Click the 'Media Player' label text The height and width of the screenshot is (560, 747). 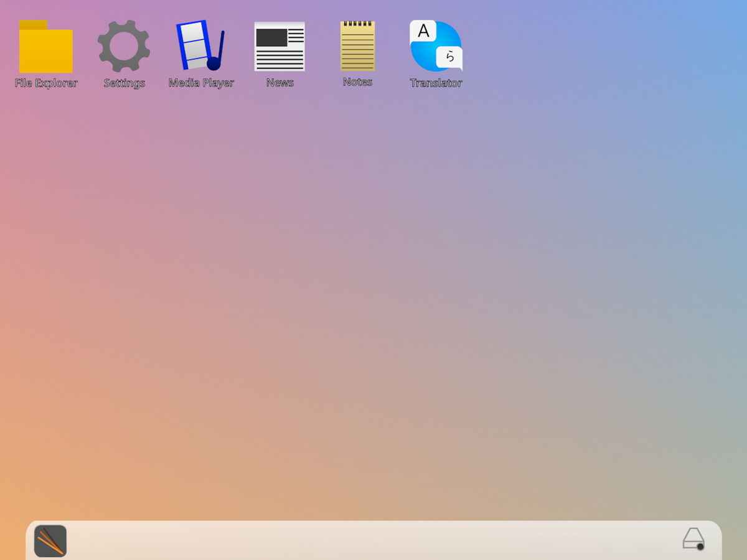(x=201, y=82)
